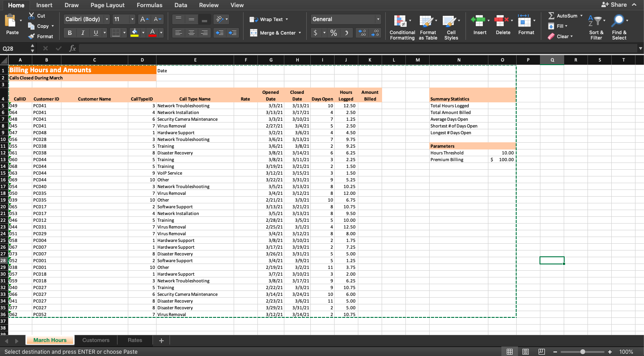Click the Name Box showing Q28
This screenshot has width=644, height=356.
coord(13,48)
